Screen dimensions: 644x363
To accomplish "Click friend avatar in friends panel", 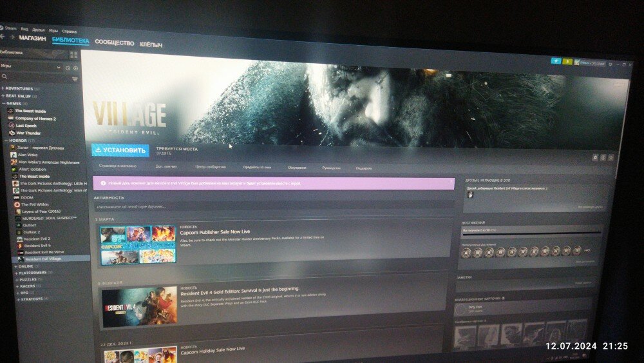I will point(470,195).
